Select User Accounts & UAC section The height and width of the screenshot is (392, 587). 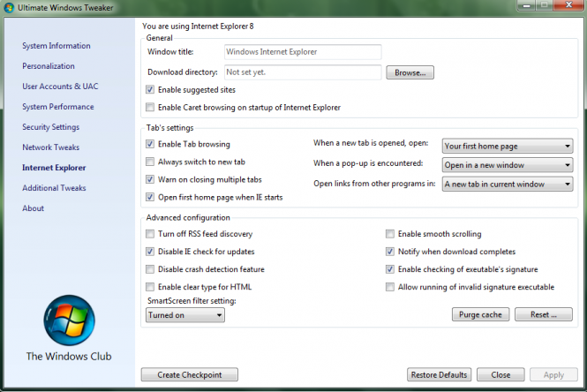[61, 87]
